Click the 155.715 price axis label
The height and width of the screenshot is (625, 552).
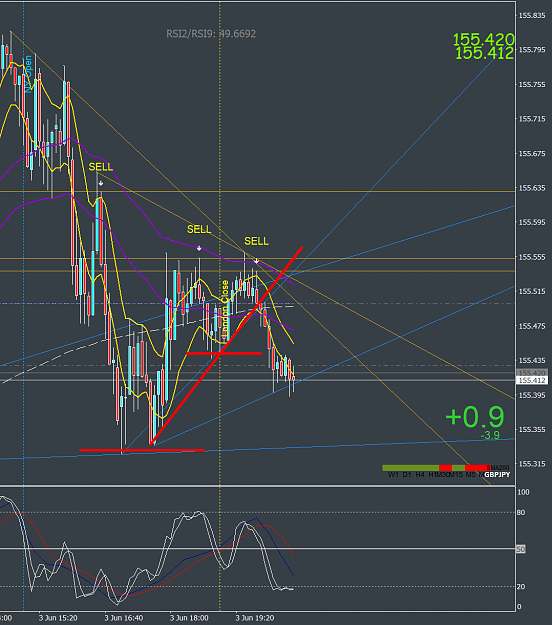[x=532, y=119]
